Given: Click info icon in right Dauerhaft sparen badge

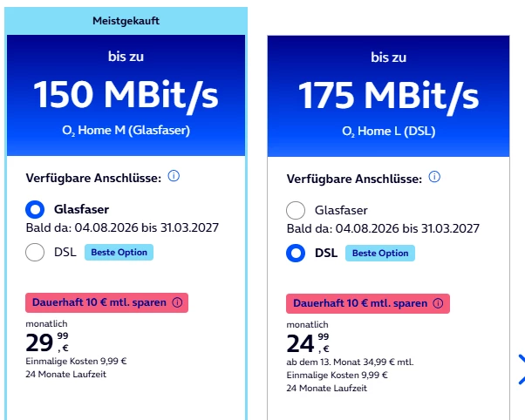Looking at the screenshot, I should 438,303.
